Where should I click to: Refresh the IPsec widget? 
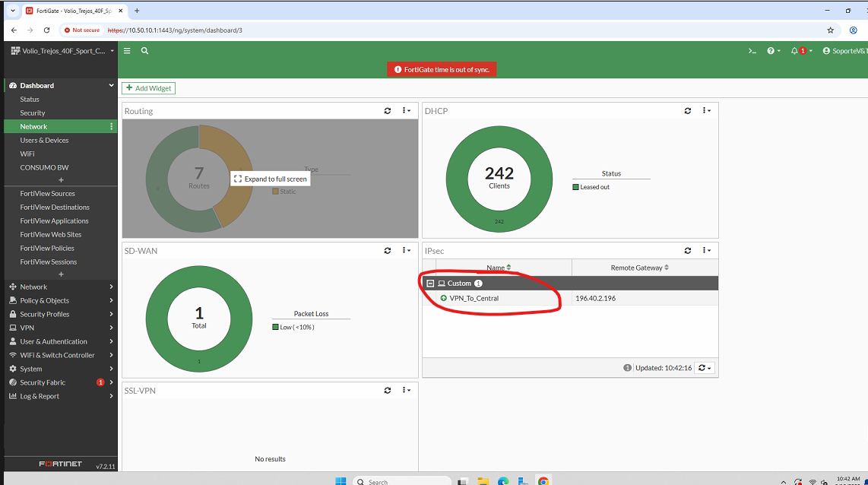click(688, 251)
